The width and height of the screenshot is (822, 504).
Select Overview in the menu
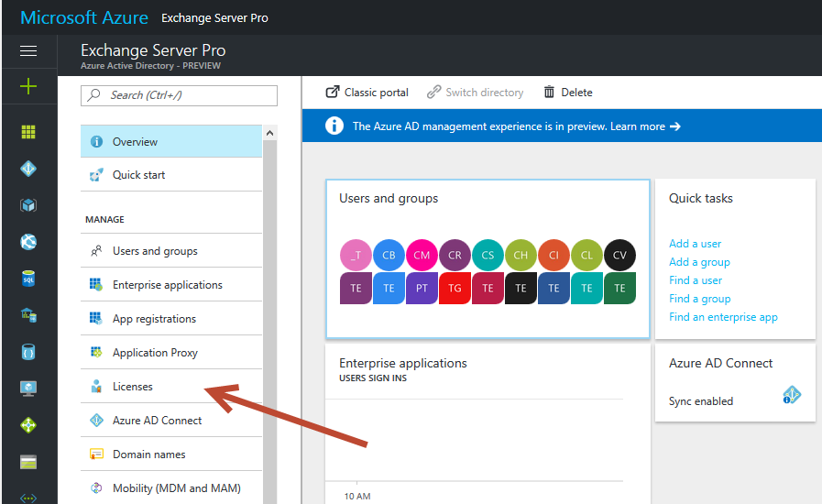pyautogui.click(x=171, y=142)
